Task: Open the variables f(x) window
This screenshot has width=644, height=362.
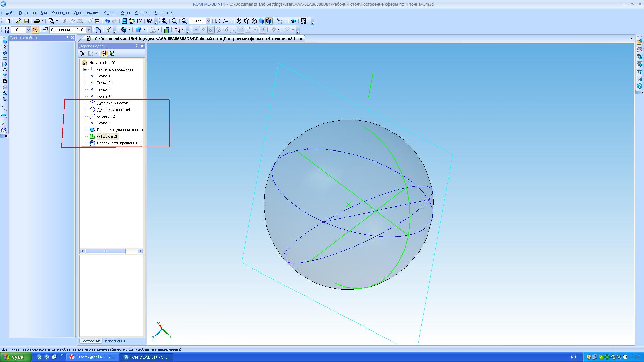Action: pos(140,21)
